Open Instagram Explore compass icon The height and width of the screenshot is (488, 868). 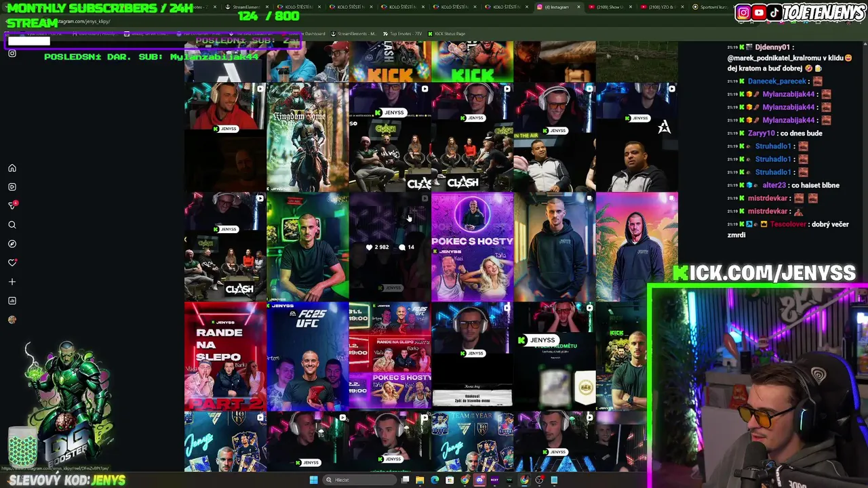click(12, 244)
